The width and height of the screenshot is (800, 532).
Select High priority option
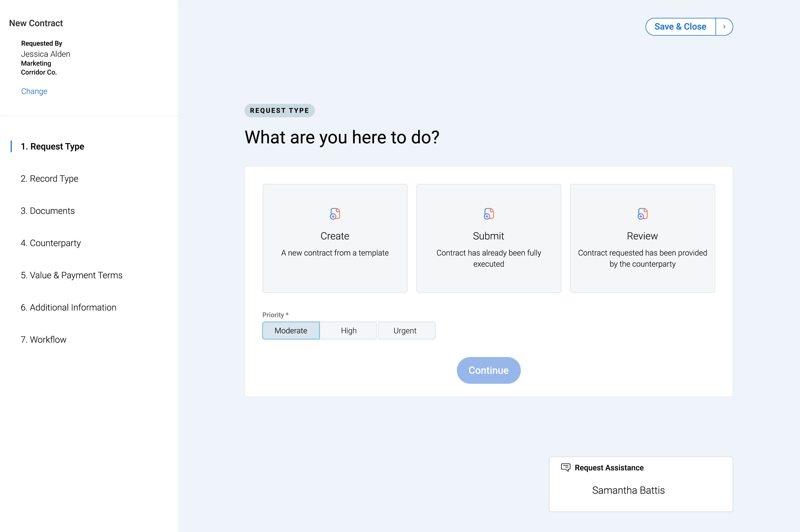349,330
